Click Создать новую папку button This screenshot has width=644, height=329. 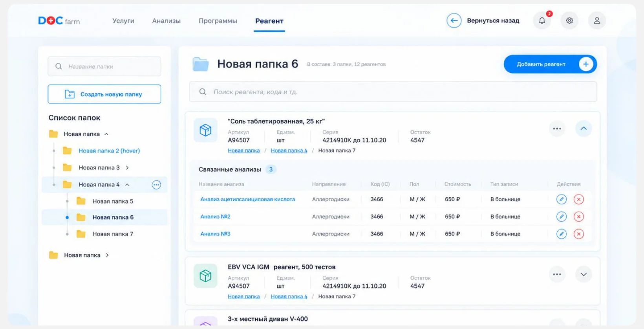104,94
